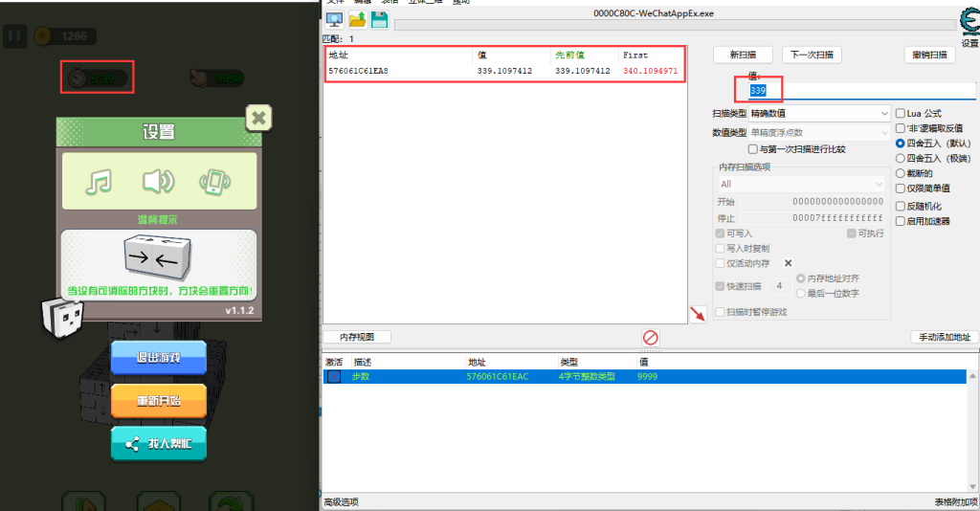Open process list computer icon
Viewport: 980px width, 511px height.
334,20
